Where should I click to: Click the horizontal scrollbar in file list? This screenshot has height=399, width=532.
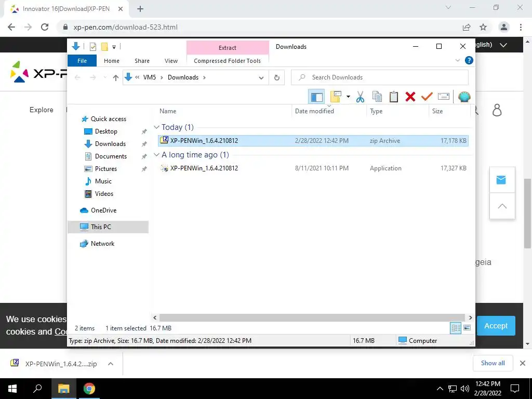(312, 317)
